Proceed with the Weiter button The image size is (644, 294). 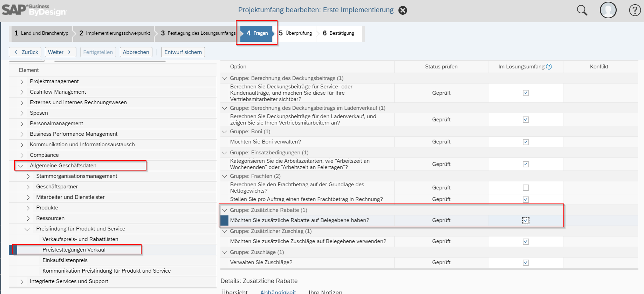60,52
